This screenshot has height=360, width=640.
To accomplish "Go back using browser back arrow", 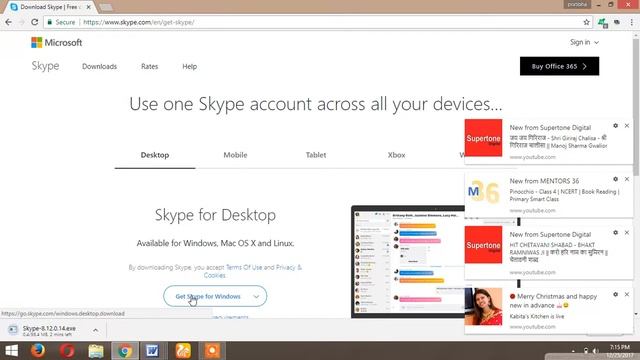I will 9,22.
